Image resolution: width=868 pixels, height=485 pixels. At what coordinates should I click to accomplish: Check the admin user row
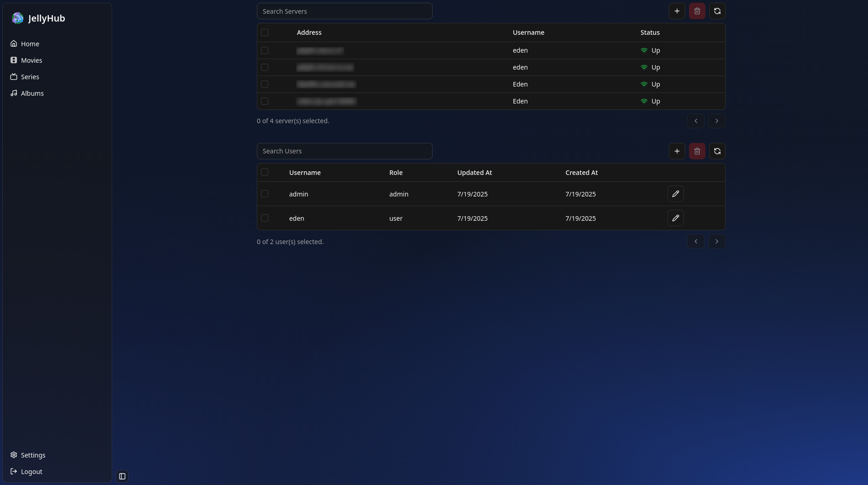coord(265,194)
